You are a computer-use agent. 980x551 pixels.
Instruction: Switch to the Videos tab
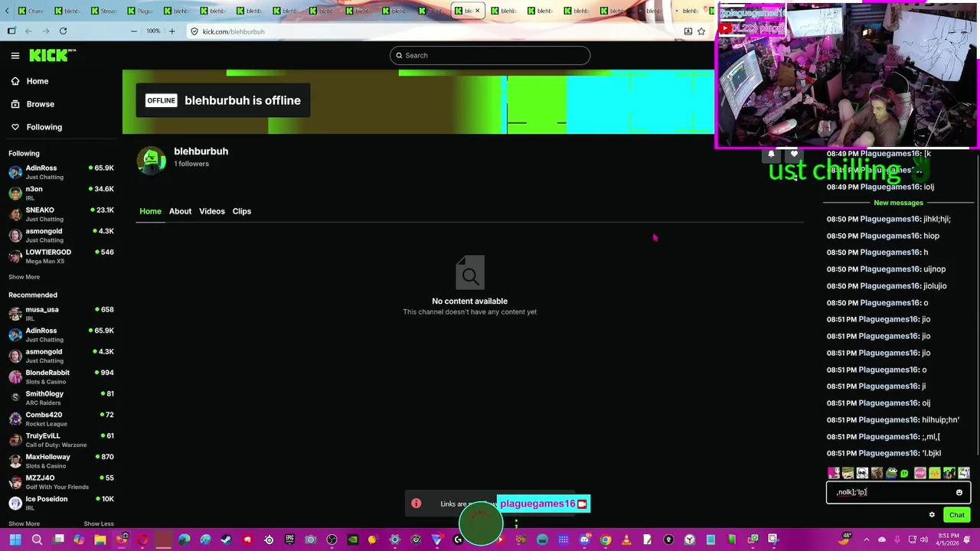click(212, 211)
